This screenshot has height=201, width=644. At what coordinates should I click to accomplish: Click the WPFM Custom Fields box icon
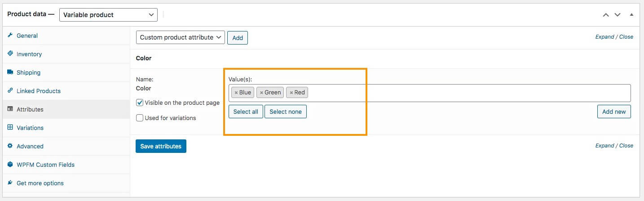click(10, 165)
